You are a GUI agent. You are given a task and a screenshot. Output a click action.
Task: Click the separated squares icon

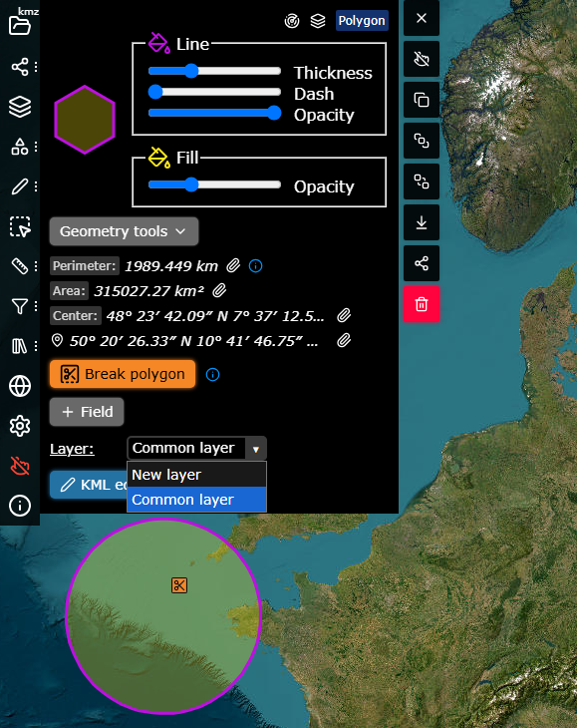(x=422, y=182)
